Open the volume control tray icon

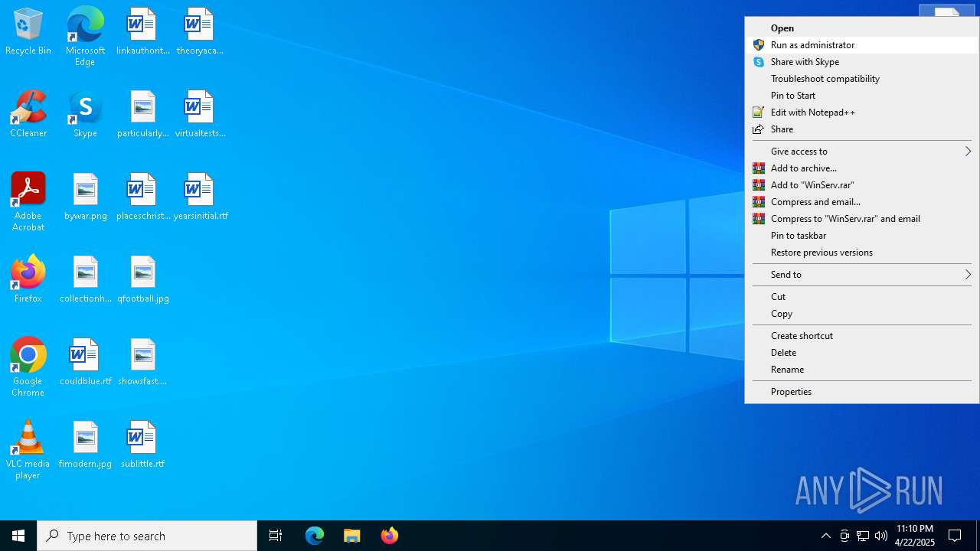coord(881,536)
